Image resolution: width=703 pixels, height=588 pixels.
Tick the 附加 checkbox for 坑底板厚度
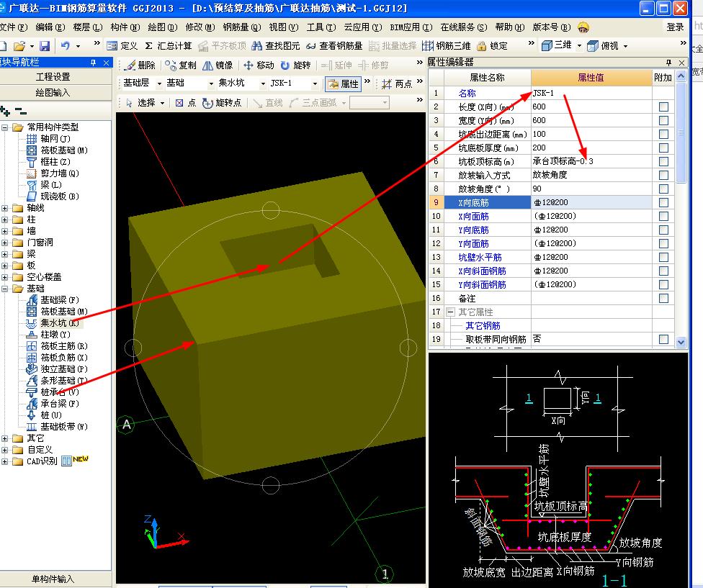[663, 148]
